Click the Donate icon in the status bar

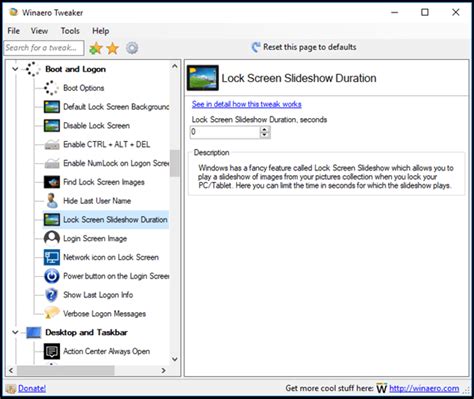point(11,388)
